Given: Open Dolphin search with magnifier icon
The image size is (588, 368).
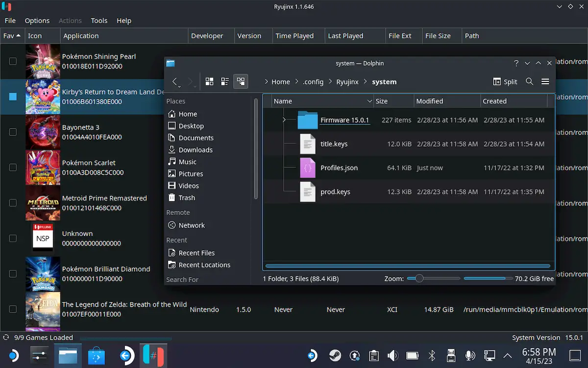Looking at the screenshot, I should 529,81.
